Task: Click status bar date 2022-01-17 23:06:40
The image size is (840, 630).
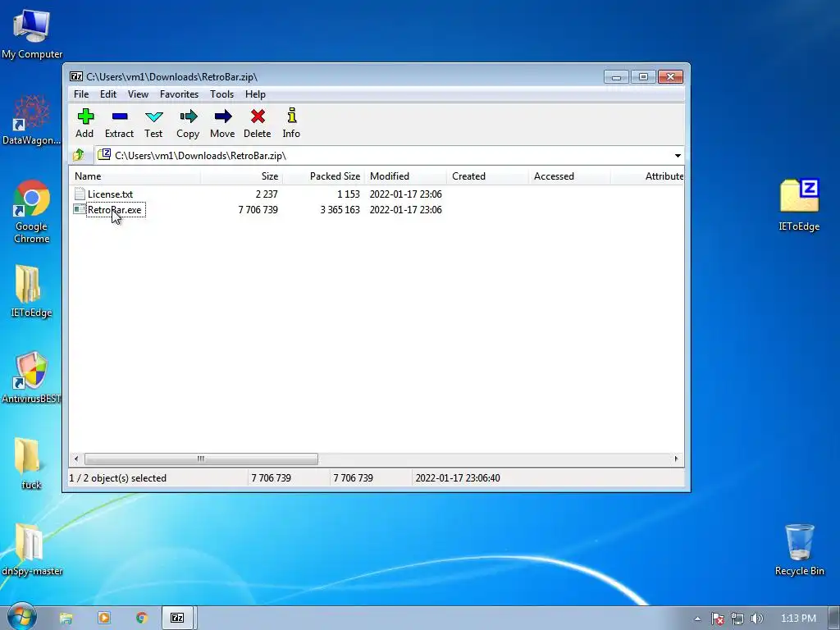Action: tap(458, 478)
